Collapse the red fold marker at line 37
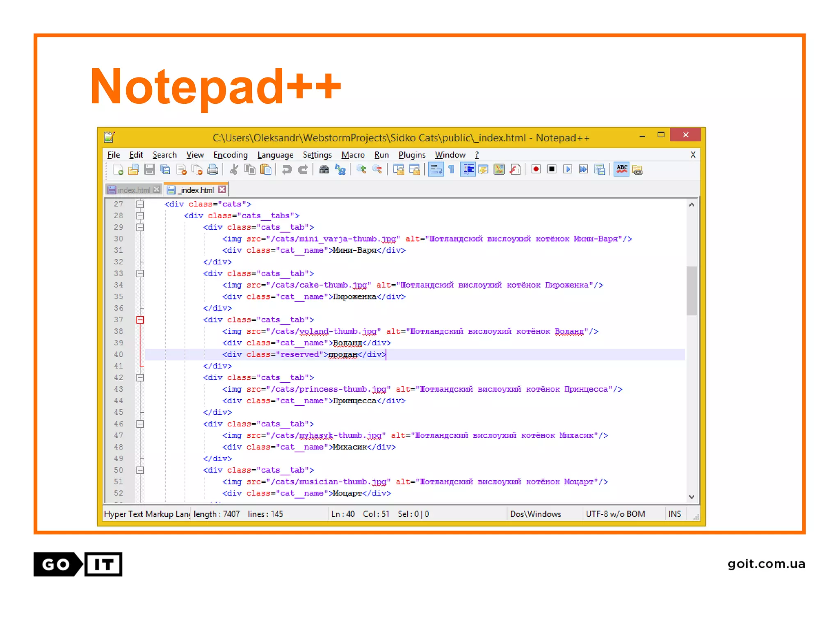 tap(140, 320)
